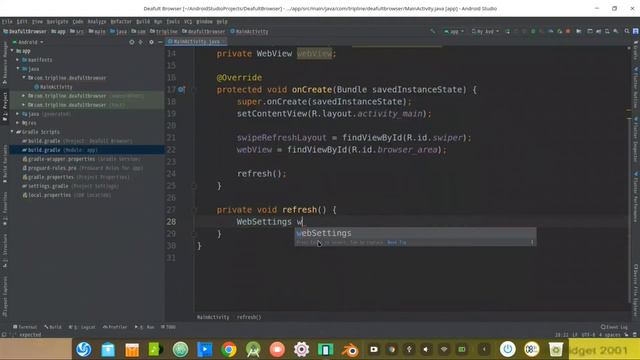Click the user account icon at top right
The image size is (640, 360).
click(636, 31)
